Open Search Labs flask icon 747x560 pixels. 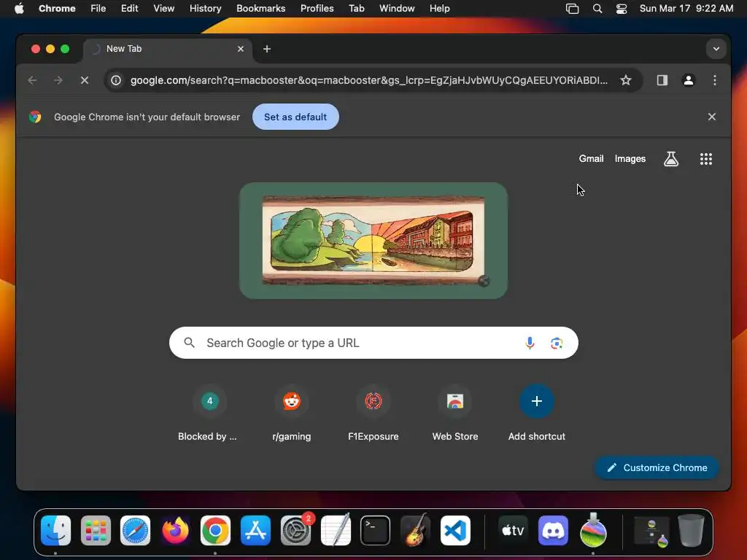[671, 158]
